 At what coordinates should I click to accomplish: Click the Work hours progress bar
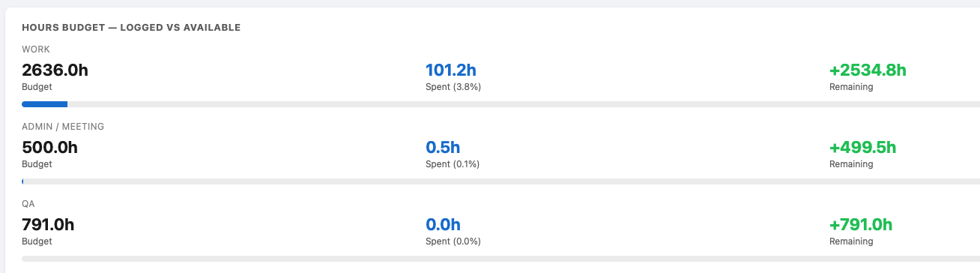(x=500, y=104)
